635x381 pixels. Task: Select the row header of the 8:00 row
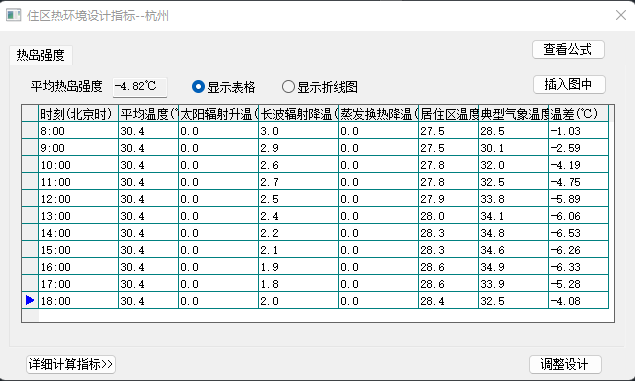(30, 130)
